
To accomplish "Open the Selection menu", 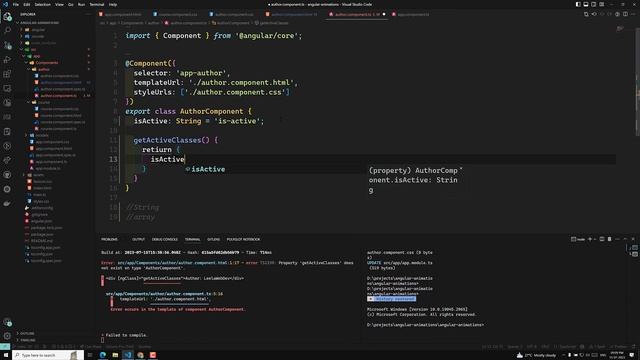I will coord(42,4).
